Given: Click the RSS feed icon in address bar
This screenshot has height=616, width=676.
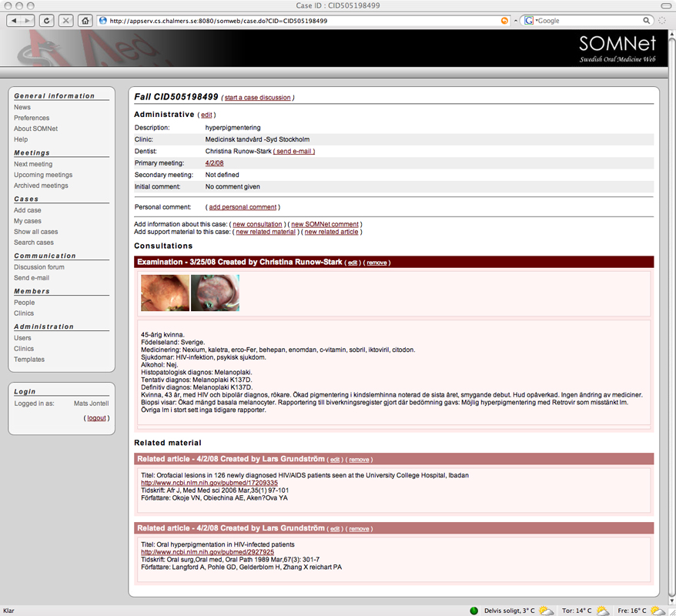Looking at the screenshot, I should point(504,21).
